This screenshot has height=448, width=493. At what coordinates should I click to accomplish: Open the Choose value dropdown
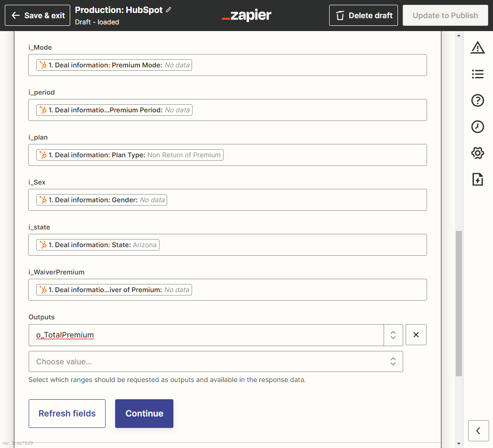215,361
